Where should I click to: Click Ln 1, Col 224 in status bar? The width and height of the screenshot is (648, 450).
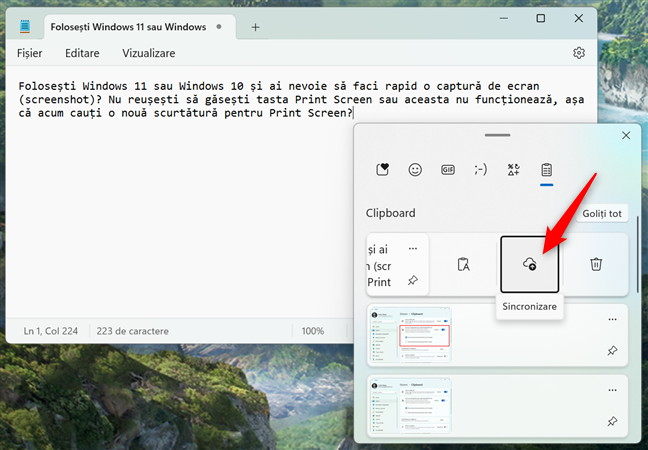pos(50,331)
